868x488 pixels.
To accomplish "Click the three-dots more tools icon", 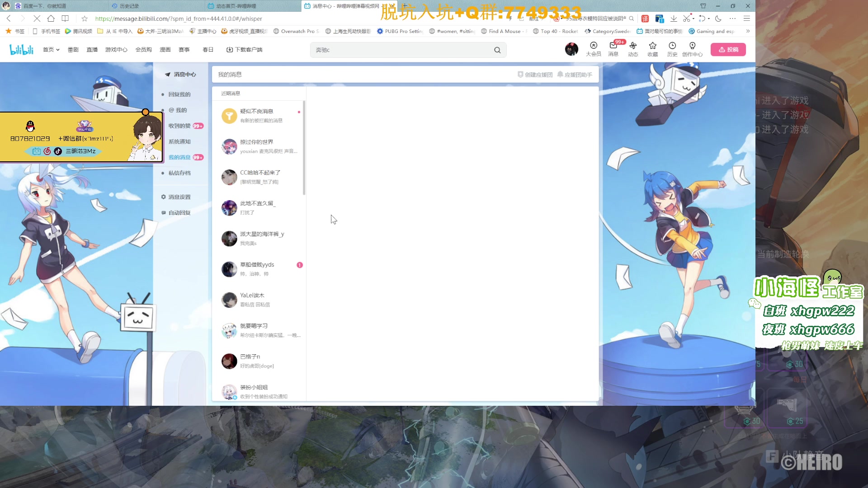I will [733, 19].
